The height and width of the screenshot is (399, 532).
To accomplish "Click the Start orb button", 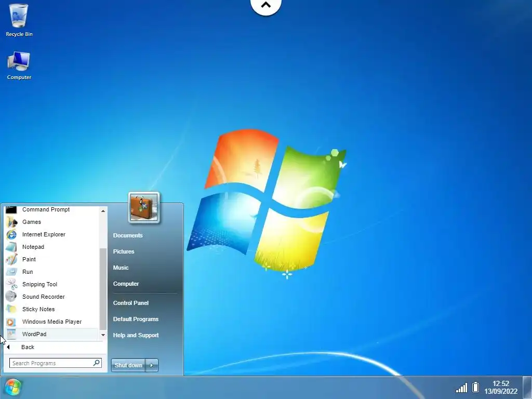I will coord(13,387).
